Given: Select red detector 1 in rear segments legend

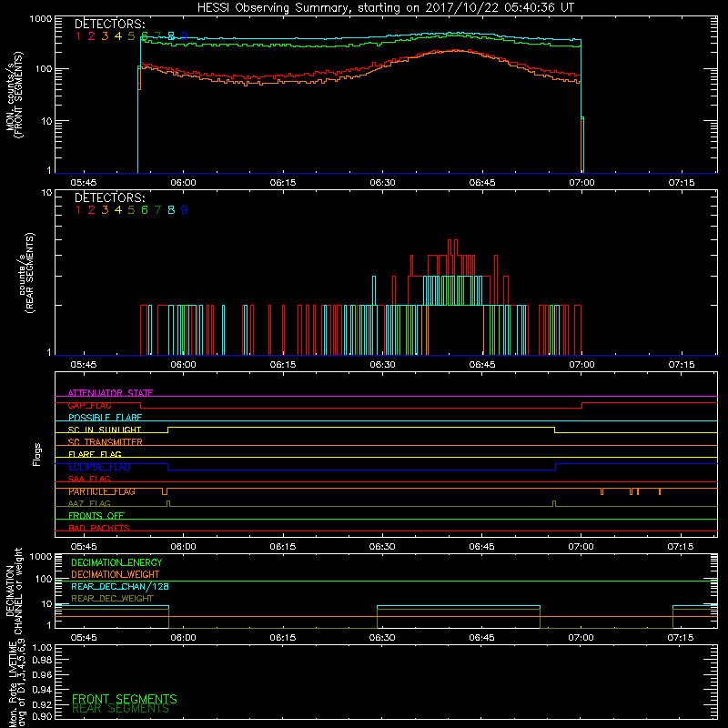Looking at the screenshot, I should 78,210.
